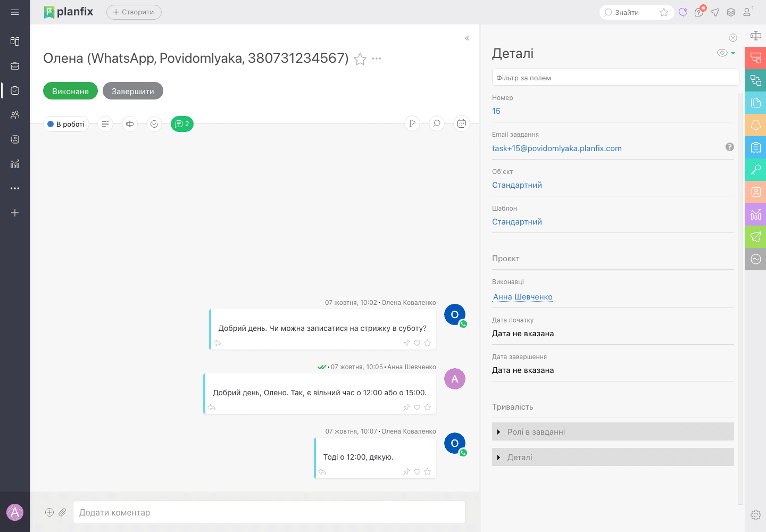Open the teammates (people) icon in left sidebar
Image resolution: width=766 pixels, height=532 pixels.
15,115
